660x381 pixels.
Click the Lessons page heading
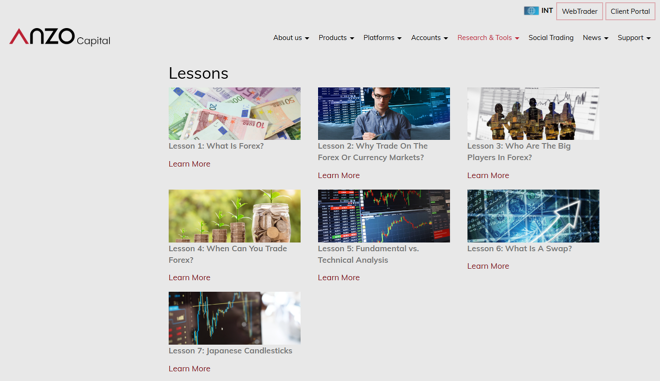click(x=198, y=73)
